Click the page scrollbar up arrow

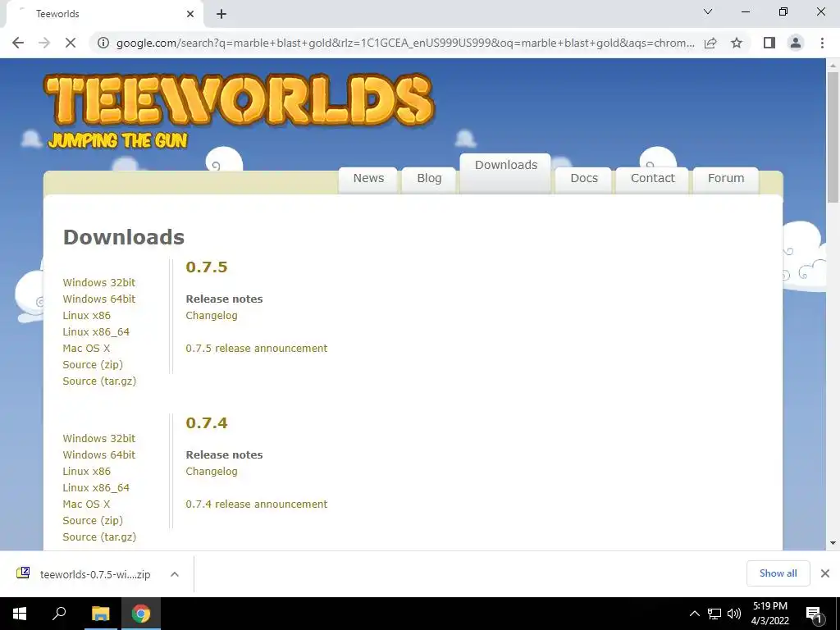(833, 66)
